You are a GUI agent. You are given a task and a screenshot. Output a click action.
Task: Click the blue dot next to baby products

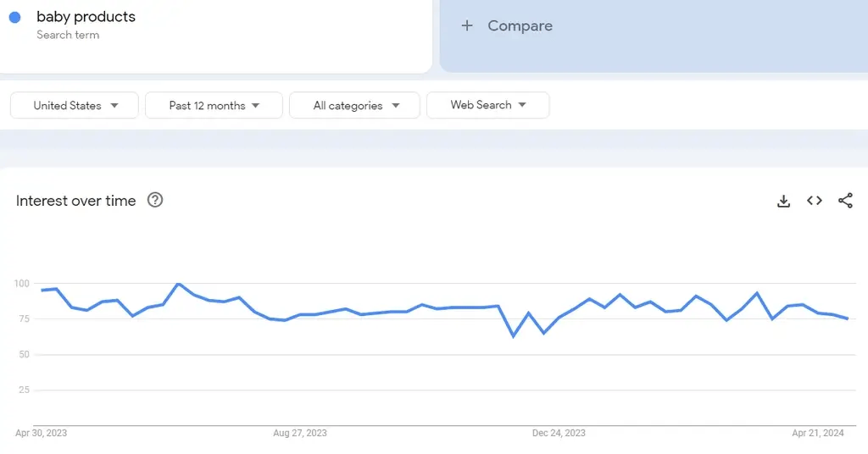click(15, 17)
